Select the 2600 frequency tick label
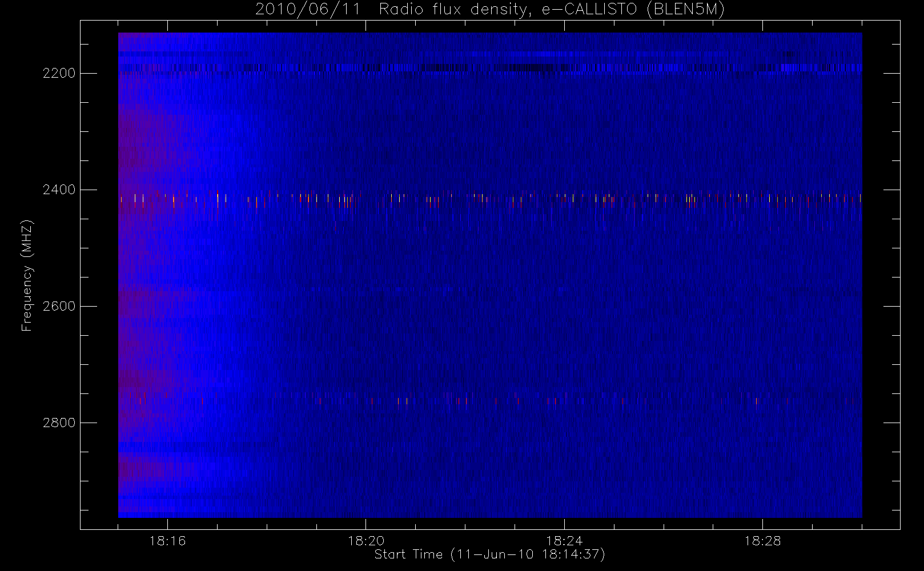The width and height of the screenshot is (924, 571). point(59,306)
